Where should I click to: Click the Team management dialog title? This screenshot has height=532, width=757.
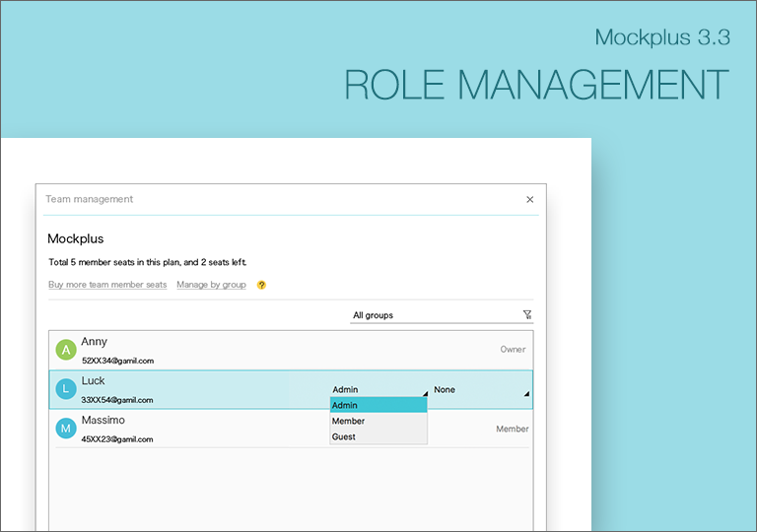pyautogui.click(x=90, y=199)
